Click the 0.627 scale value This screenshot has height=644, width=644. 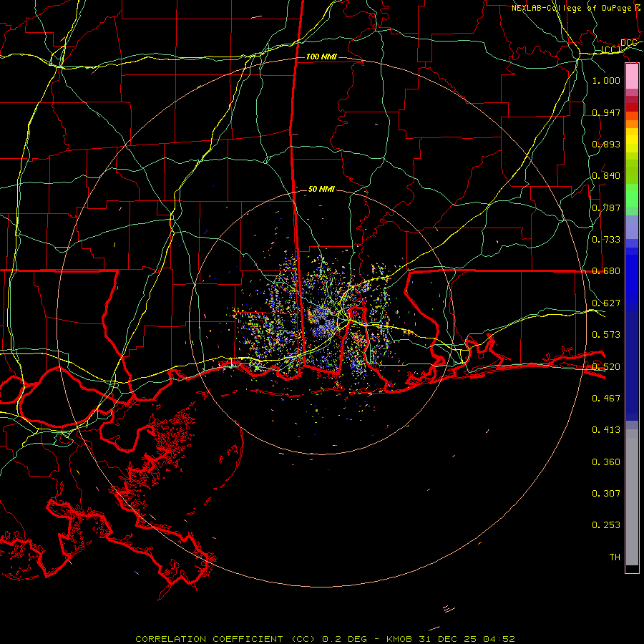606,303
